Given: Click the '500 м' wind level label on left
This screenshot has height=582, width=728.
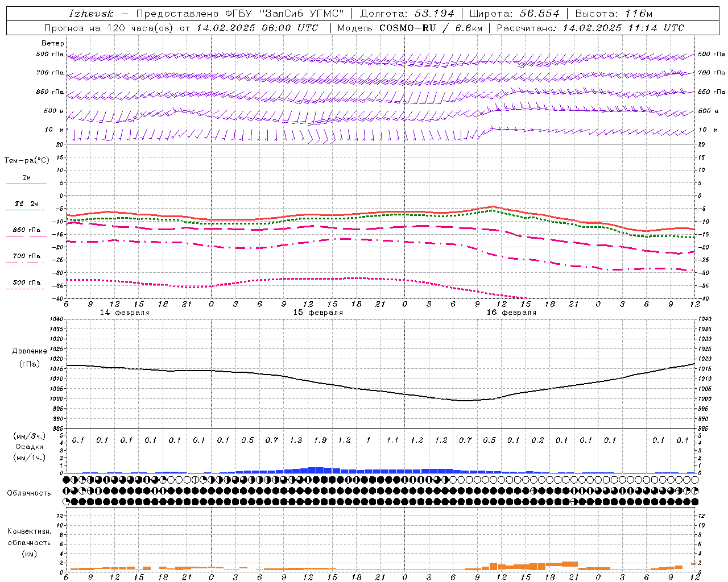Looking at the screenshot, I should point(54,111).
